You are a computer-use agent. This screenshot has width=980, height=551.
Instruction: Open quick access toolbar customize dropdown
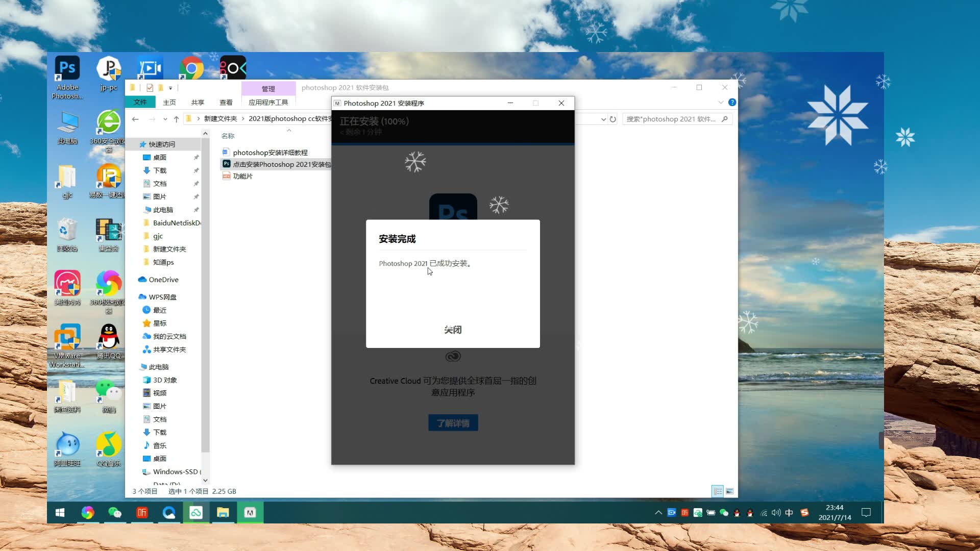tap(170, 88)
